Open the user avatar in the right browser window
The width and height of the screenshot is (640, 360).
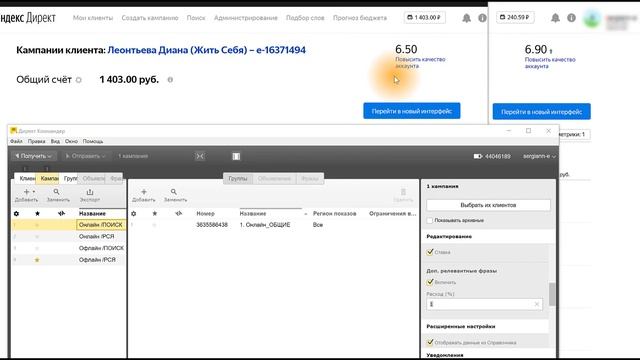(x=592, y=19)
